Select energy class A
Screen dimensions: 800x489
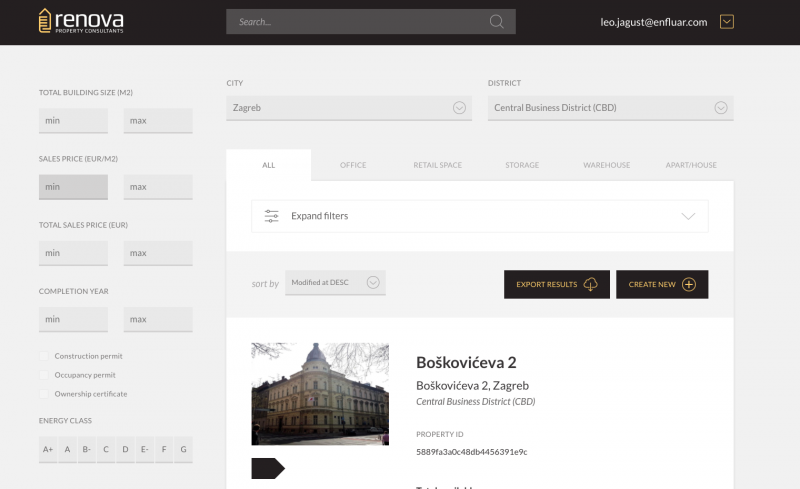tap(67, 450)
